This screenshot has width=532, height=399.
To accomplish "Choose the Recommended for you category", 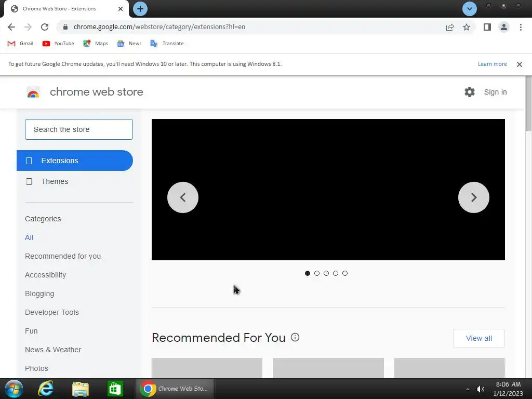I will [63, 256].
